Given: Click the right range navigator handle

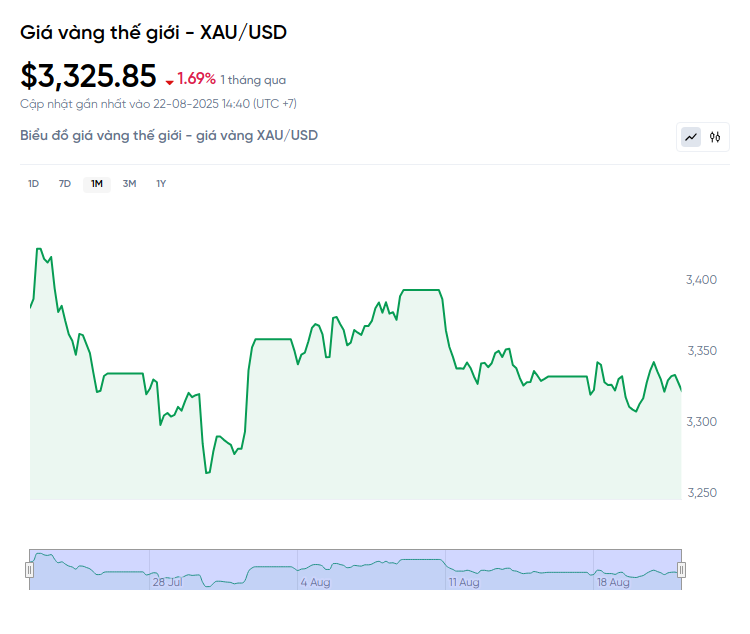Looking at the screenshot, I should [x=682, y=570].
